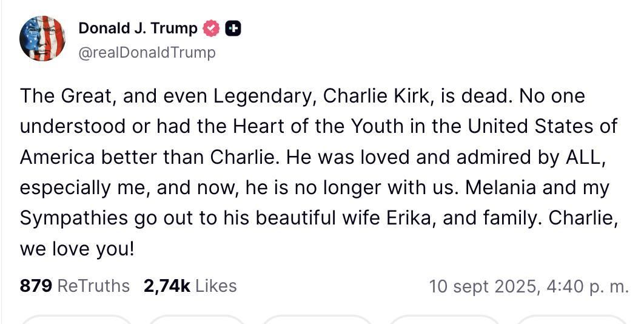Click the capitalized word "ALL" in post
Viewport: 644px width, 324px height.
[x=586, y=157]
